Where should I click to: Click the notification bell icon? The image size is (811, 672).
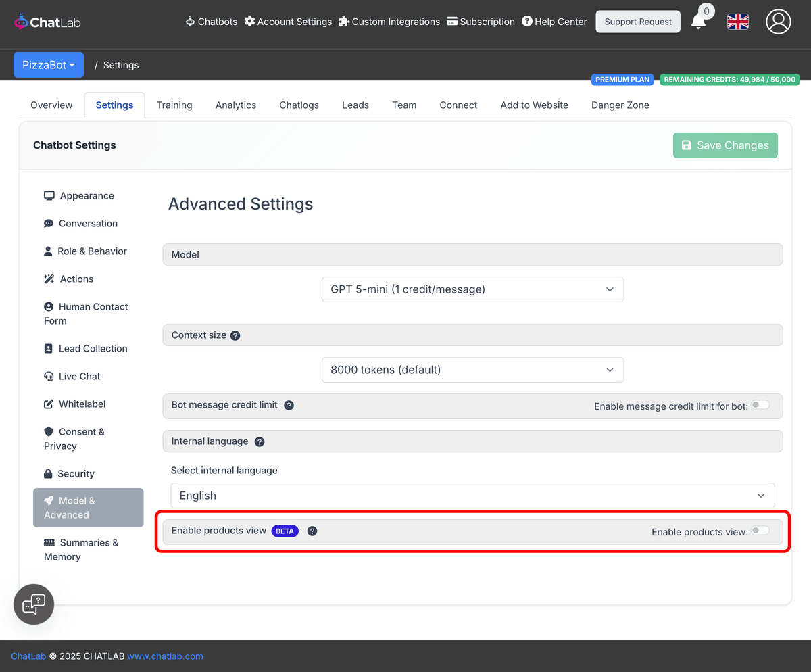tap(699, 22)
